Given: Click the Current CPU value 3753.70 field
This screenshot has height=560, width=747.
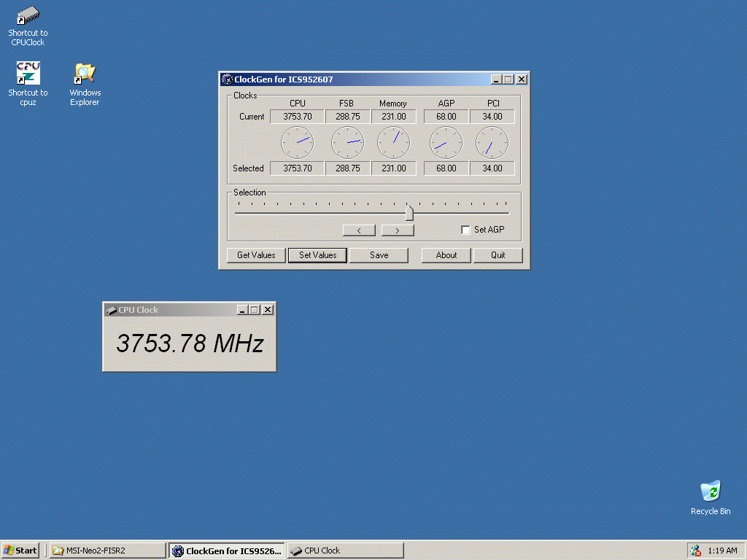Looking at the screenshot, I should [x=298, y=117].
